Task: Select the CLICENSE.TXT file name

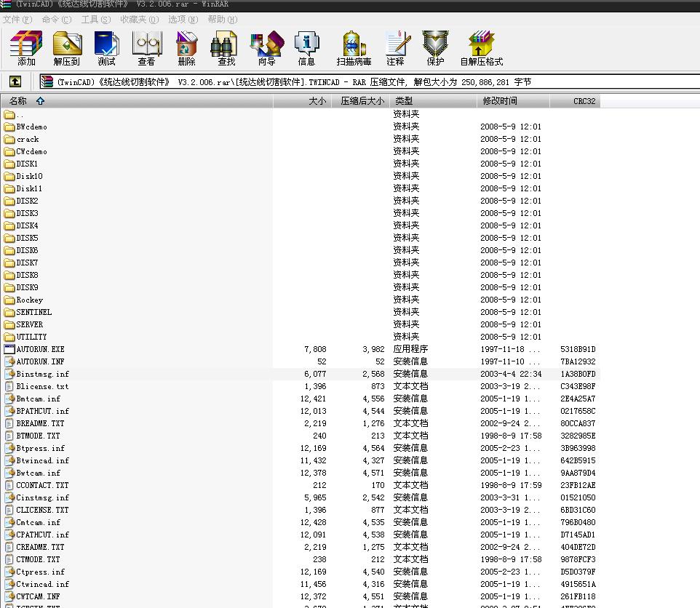Action: pyautogui.click(x=42, y=510)
